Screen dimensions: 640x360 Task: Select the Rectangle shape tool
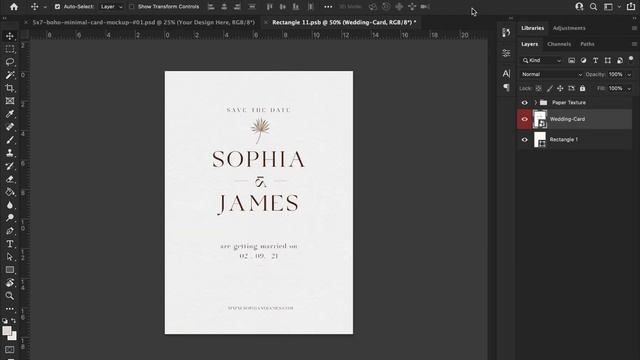[x=10, y=270]
